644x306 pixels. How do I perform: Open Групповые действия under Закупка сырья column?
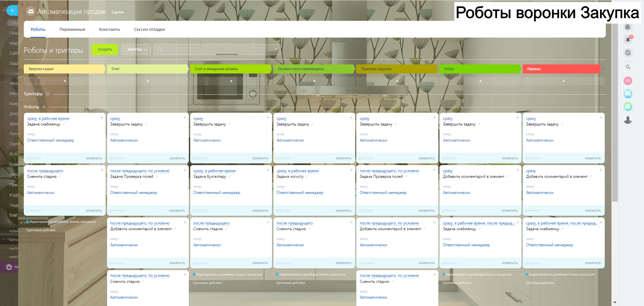pyautogui.click(x=41, y=230)
